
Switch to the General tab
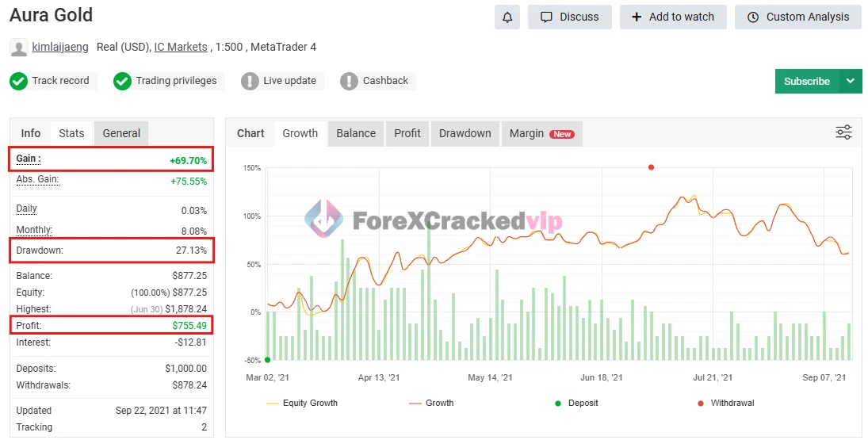coord(121,133)
